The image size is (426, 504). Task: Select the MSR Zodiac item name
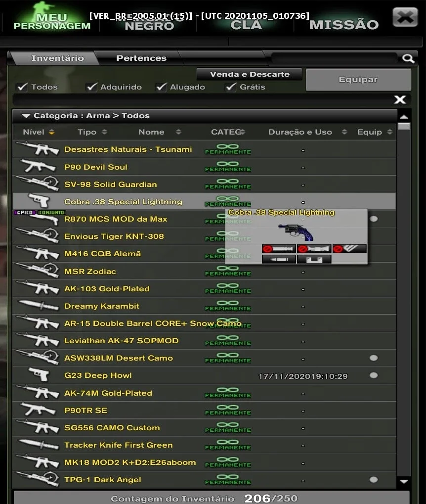(x=90, y=271)
